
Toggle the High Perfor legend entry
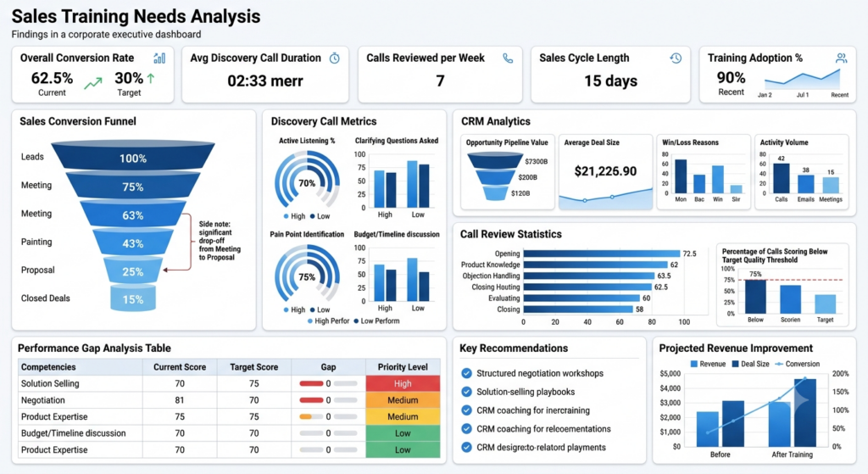329,321
